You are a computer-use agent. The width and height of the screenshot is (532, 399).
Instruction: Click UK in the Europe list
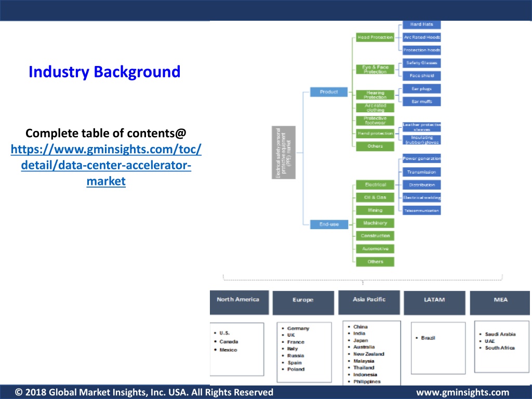pos(291,335)
